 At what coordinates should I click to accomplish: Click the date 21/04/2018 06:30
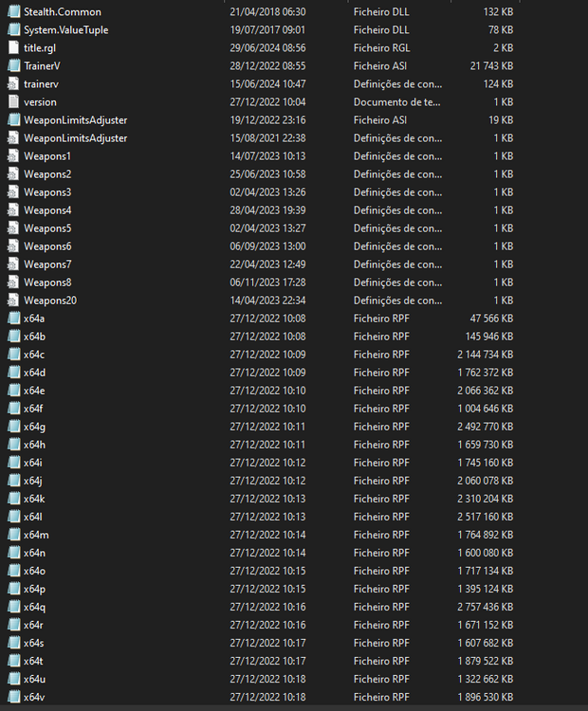267,11
